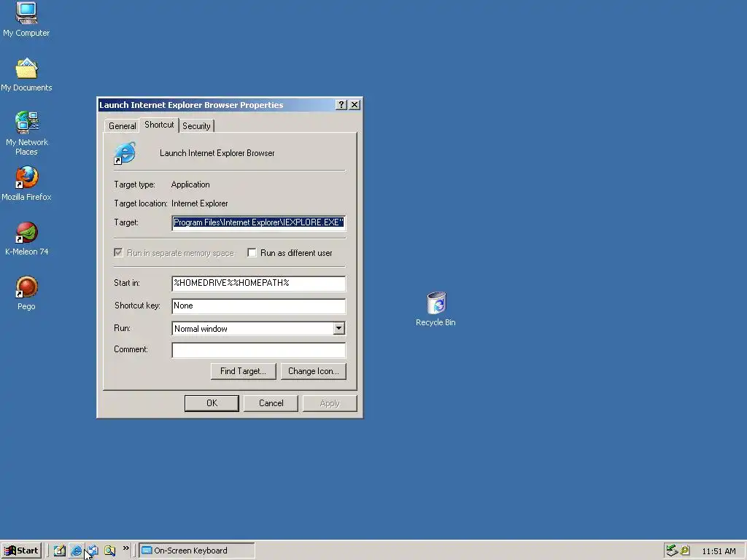Click the 'Application' target type value
Viewport: 747px width, 560px height.
(x=190, y=184)
